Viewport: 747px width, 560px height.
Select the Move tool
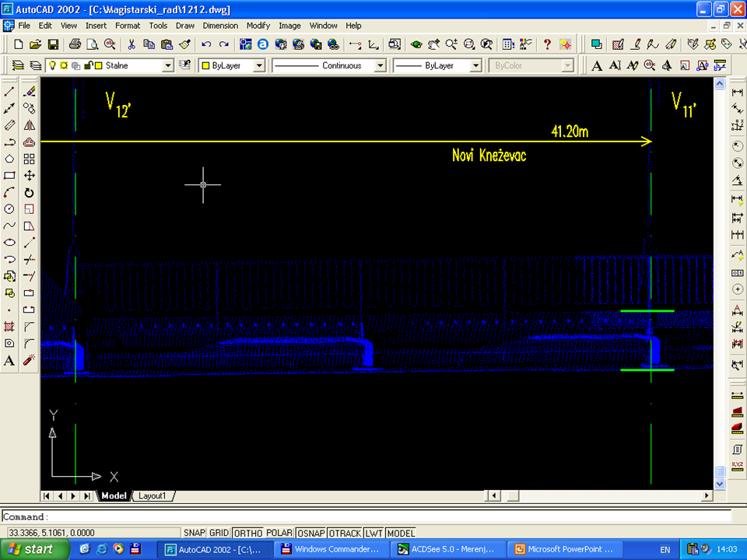pyautogui.click(x=29, y=176)
